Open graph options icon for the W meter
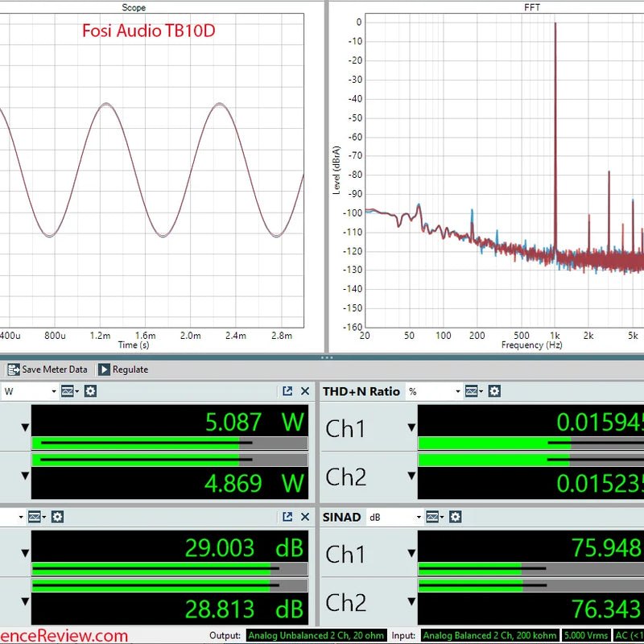Screen dimensions: 644x644 click(x=69, y=391)
